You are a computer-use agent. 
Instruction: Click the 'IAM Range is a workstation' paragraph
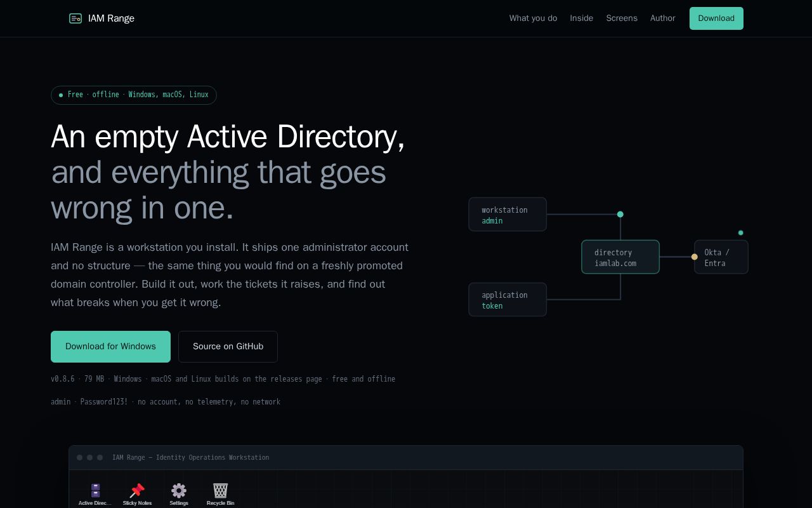(x=230, y=275)
